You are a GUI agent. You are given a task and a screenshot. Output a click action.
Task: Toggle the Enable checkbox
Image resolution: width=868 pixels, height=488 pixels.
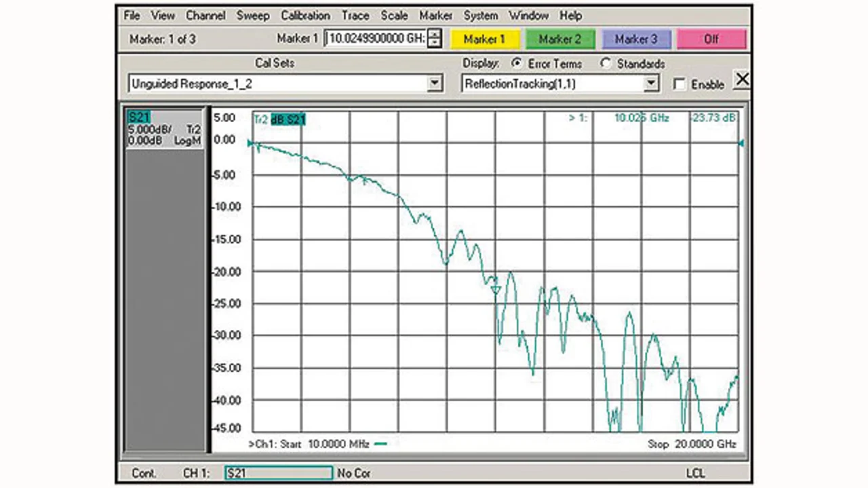[x=679, y=85]
